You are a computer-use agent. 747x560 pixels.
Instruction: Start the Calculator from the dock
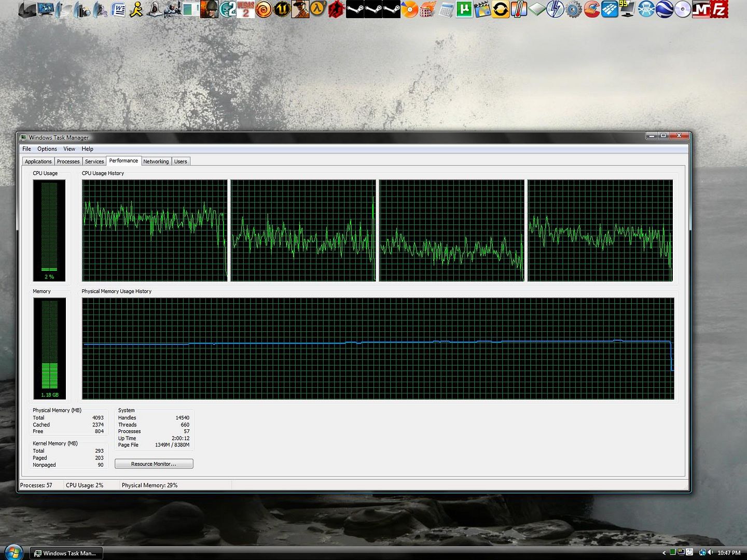tap(446, 9)
